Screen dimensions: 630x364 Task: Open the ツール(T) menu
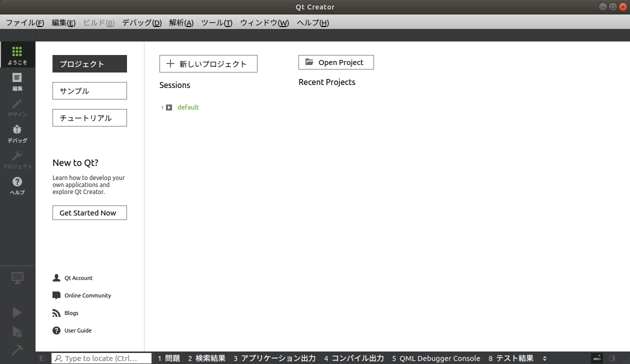tap(217, 23)
